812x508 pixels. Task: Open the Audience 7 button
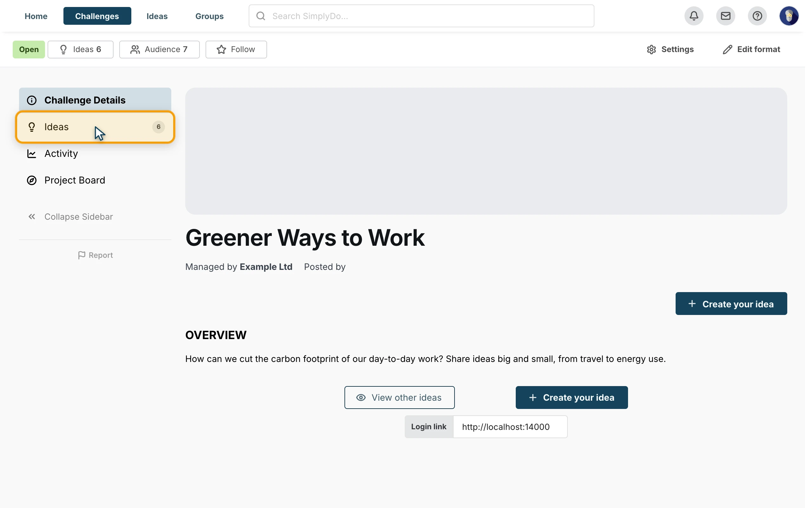[x=159, y=50]
